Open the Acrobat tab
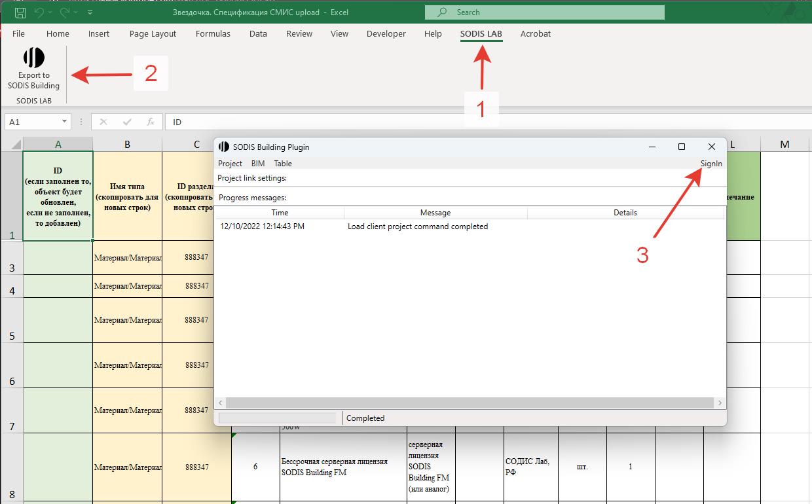Screen dimensions: 812x504 point(536,33)
